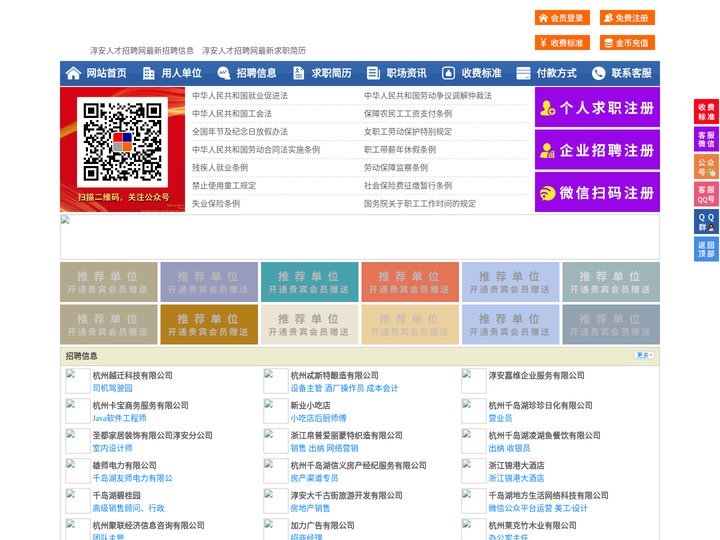Screen dimensions: 720x540
Task: Open company 杭州越迁科技有限公司
Action: [x=133, y=375]
